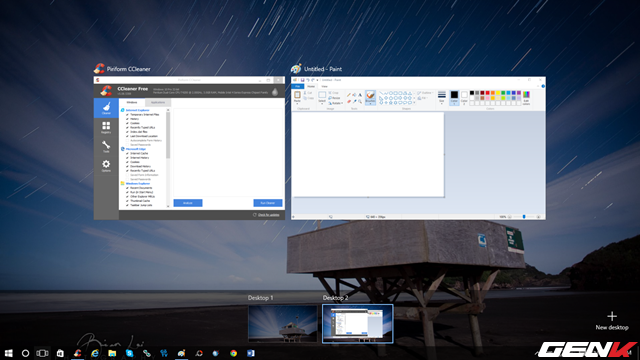Viewport: 640px width, 360px height.
Task: Click the Run Cleaner button
Action: pos(268,203)
